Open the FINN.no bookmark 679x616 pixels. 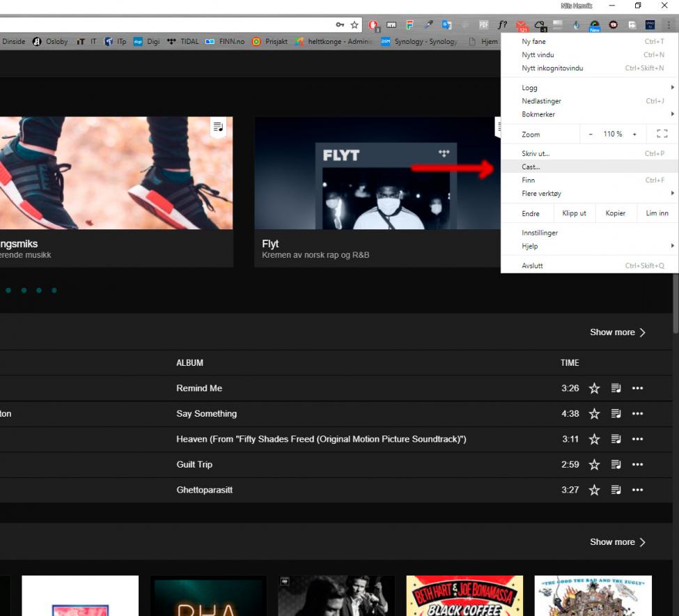(x=225, y=42)
